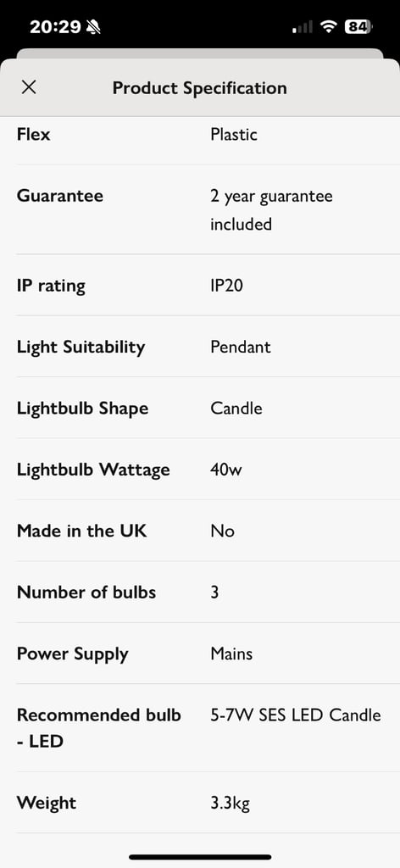
Task: Tap the 20:29 clock in status bar
Action: (55, 26)
